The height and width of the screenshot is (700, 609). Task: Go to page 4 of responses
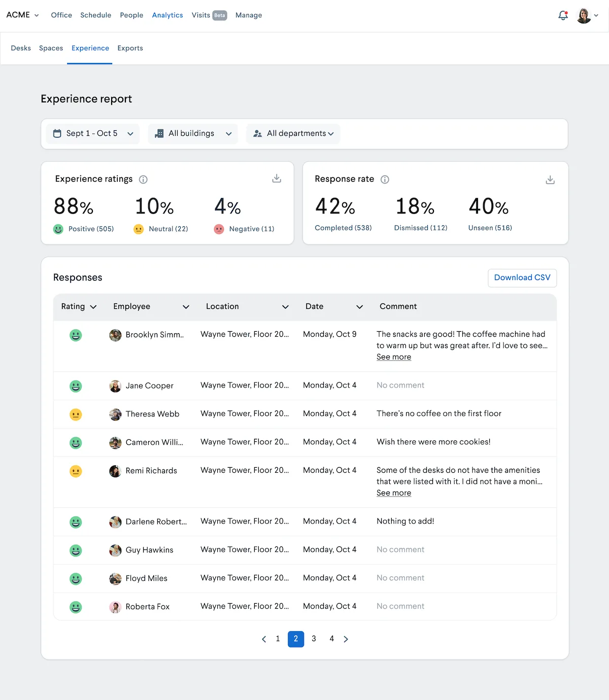331,639
